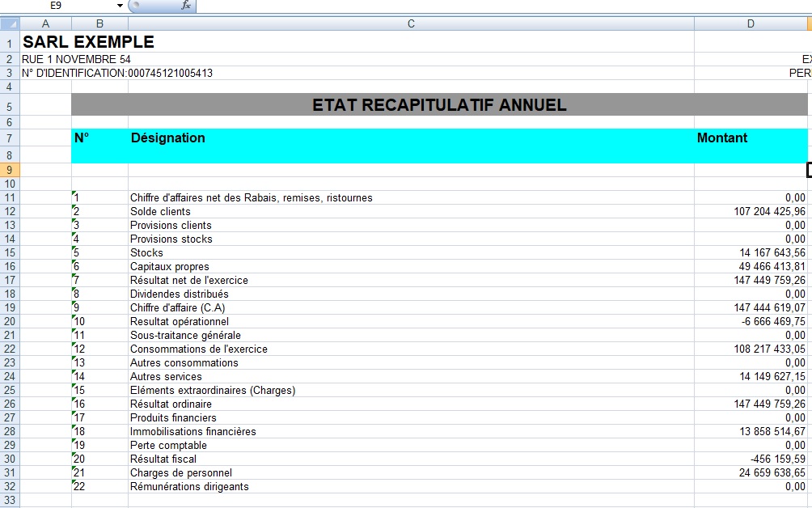Select column D header

click(x=751, y=24)
